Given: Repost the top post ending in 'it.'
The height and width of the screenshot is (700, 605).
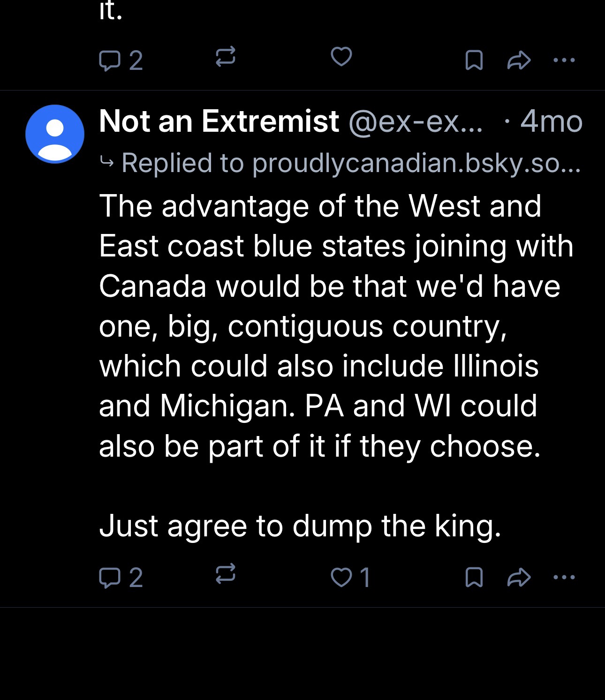Looking at the screenshot, I should point(225,57).
